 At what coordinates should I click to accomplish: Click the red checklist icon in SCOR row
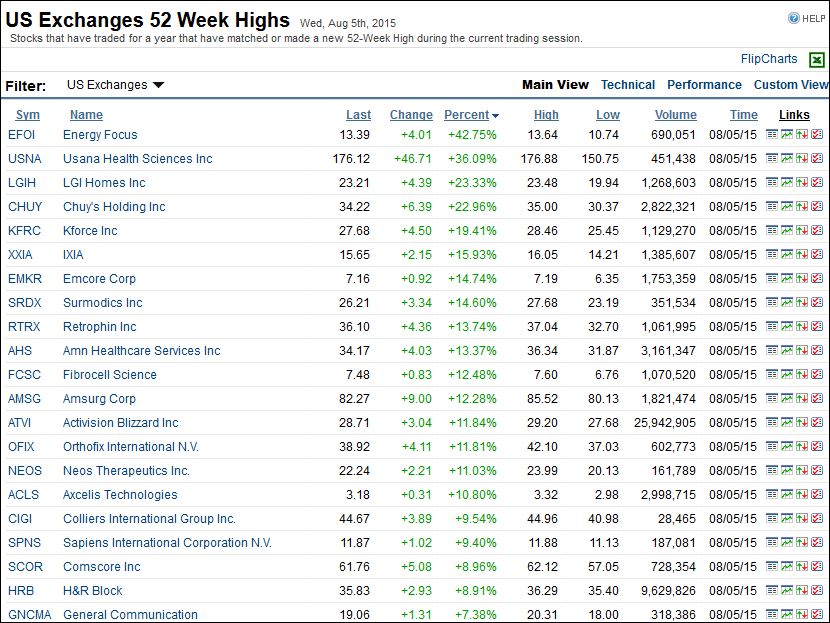coord(817,566)
